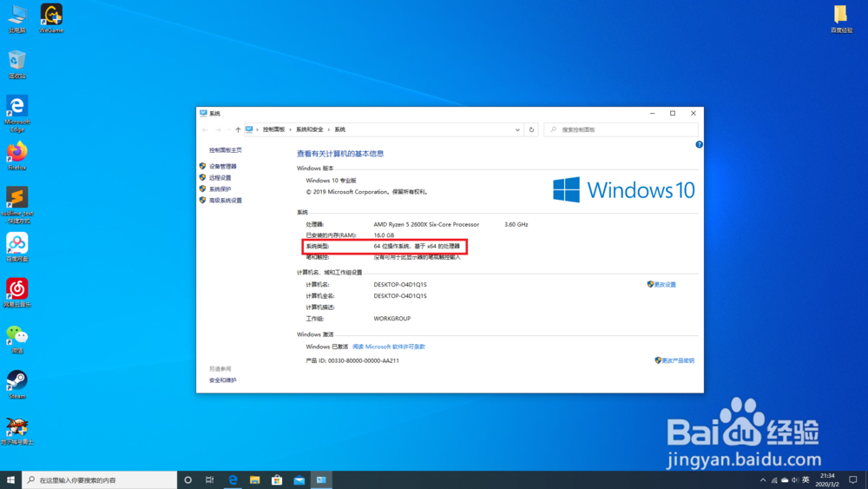Open Mail app from the taskbar
Screen dimensions: 868x489
tap(299, 479)
